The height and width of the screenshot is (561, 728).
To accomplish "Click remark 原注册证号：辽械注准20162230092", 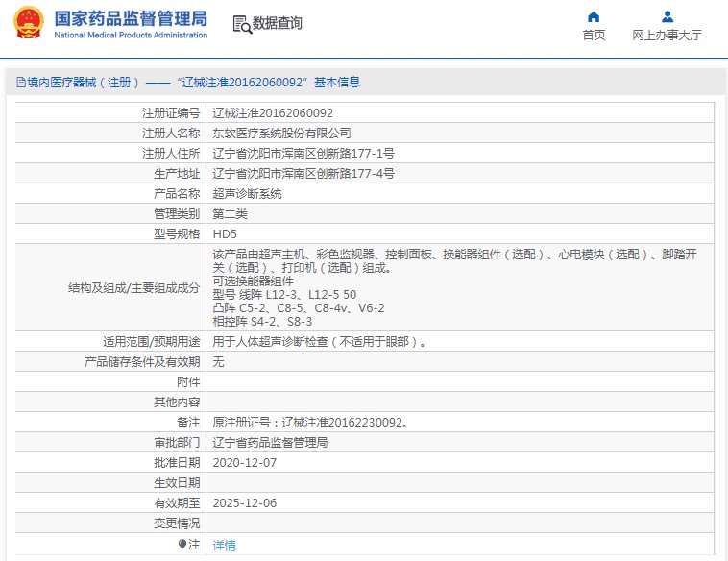I will tap(310, 422).
